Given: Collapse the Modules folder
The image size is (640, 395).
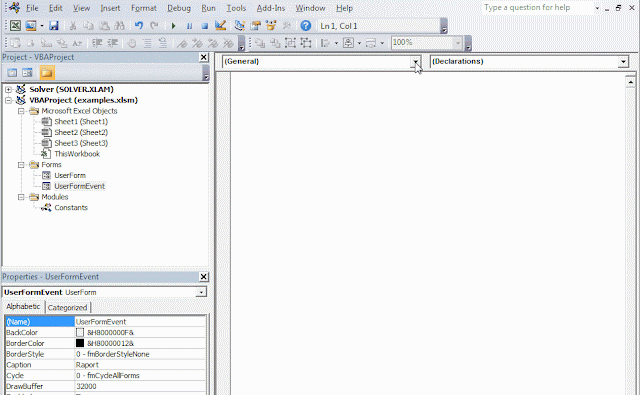Looking at the screenshot, I should click(21, 197).
